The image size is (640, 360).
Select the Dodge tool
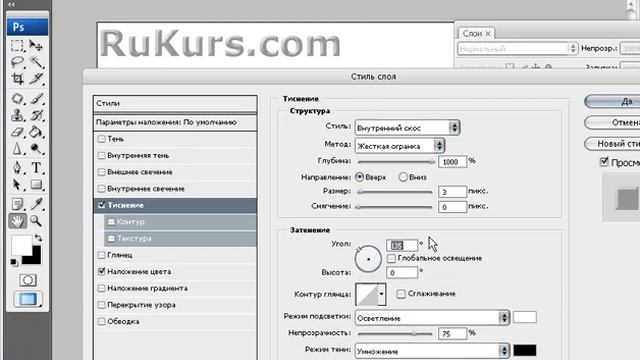pyautogui.click(x=36, y=149)
